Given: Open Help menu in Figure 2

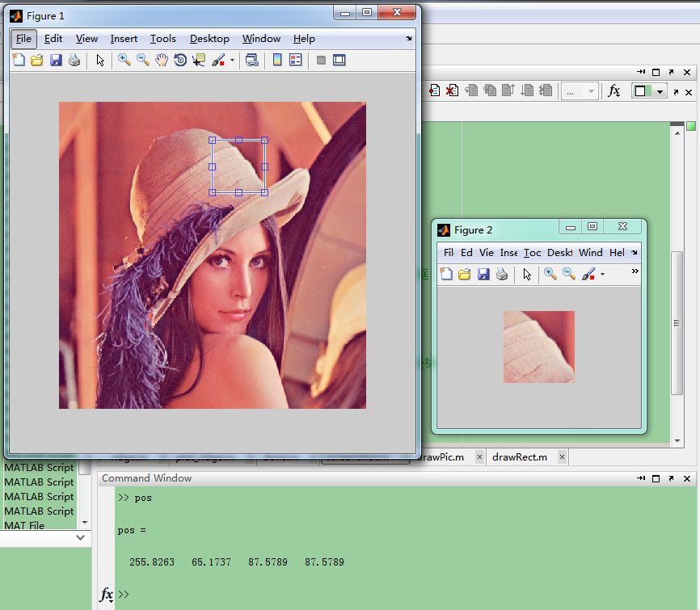Looking at the screenshot, I should tap(617, 253).
